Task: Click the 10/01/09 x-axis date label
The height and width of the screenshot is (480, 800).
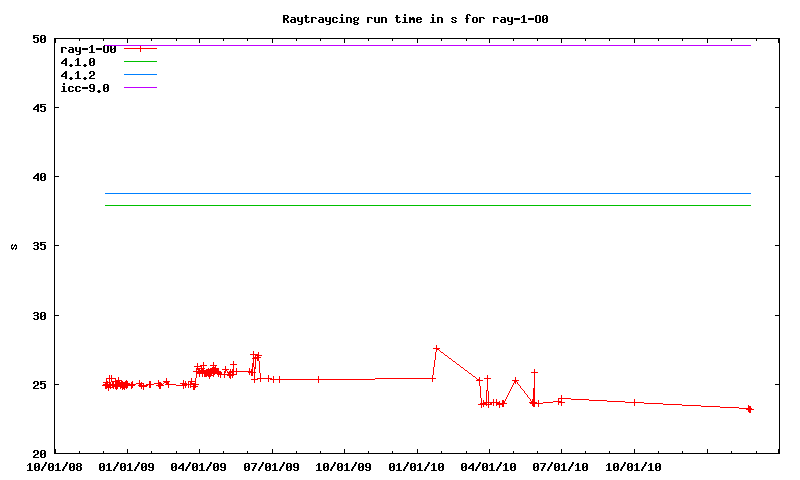Action: (x=344, y=466)
